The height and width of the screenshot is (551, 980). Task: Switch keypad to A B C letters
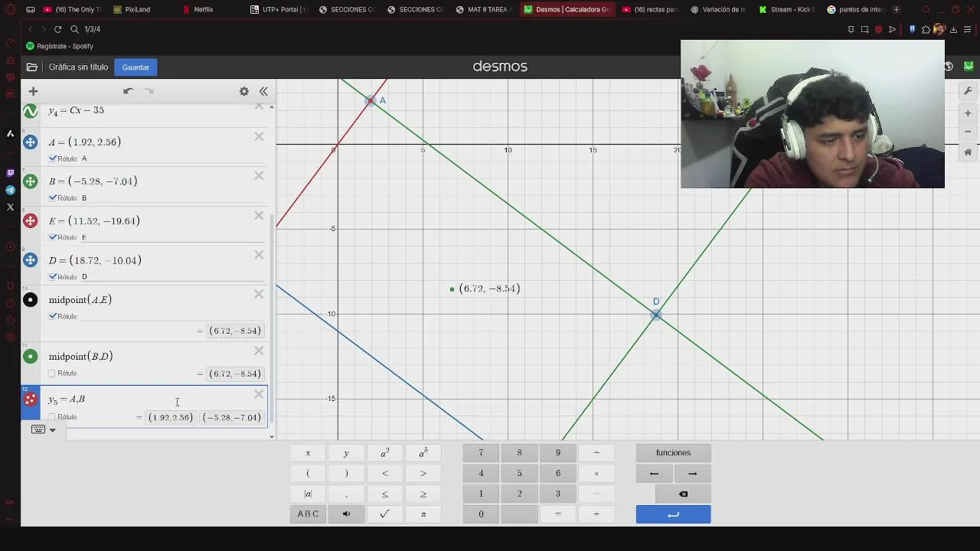click(x=308, y=514)
